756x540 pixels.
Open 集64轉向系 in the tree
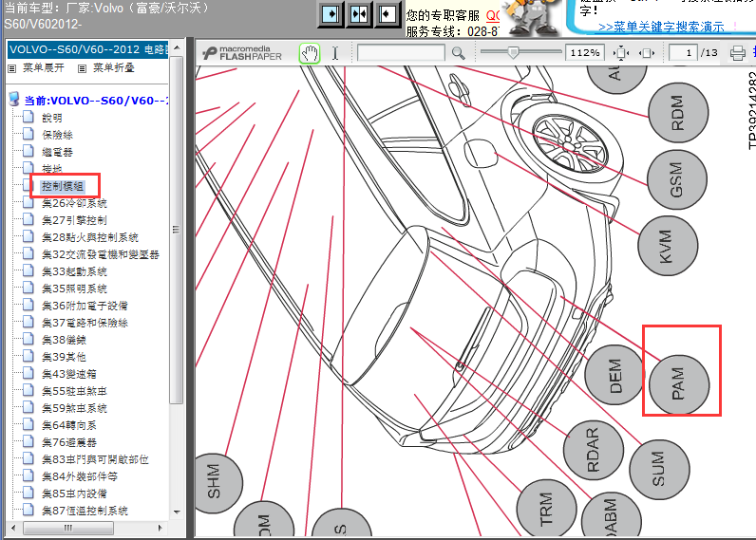coord(69,425)
